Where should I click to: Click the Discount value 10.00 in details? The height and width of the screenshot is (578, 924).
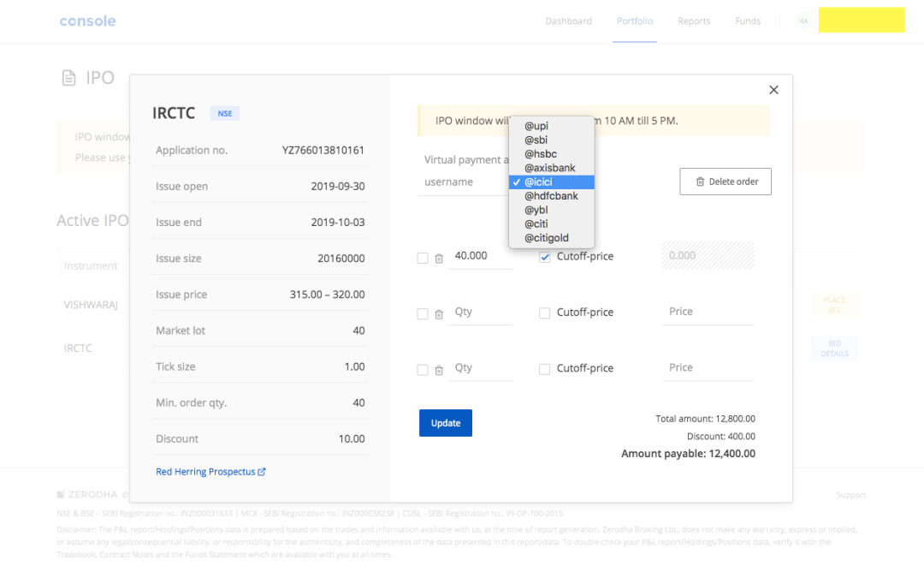[x=352, y=438]
